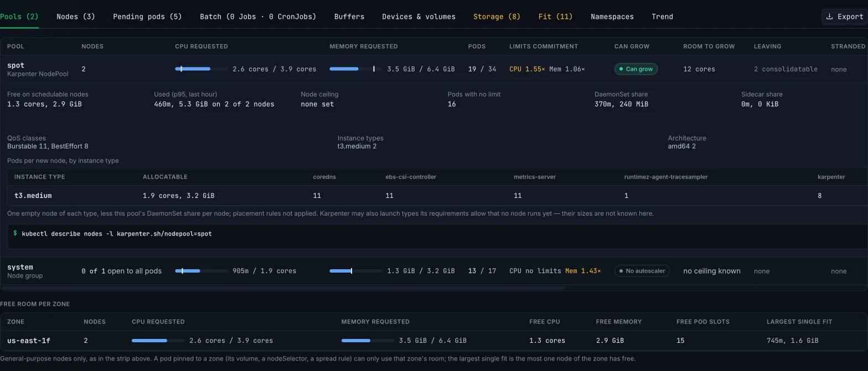Open the Pools (2) tab
868x371 pixels.
[x=19, y=17]
